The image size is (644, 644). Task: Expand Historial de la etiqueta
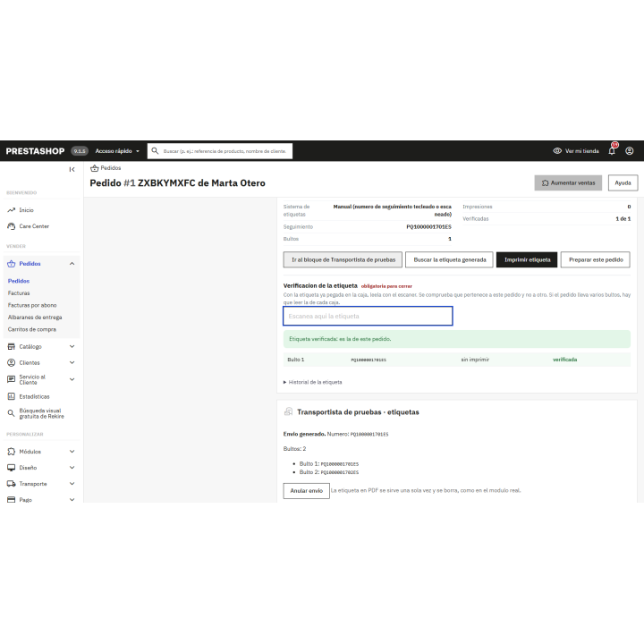(312, 382)
